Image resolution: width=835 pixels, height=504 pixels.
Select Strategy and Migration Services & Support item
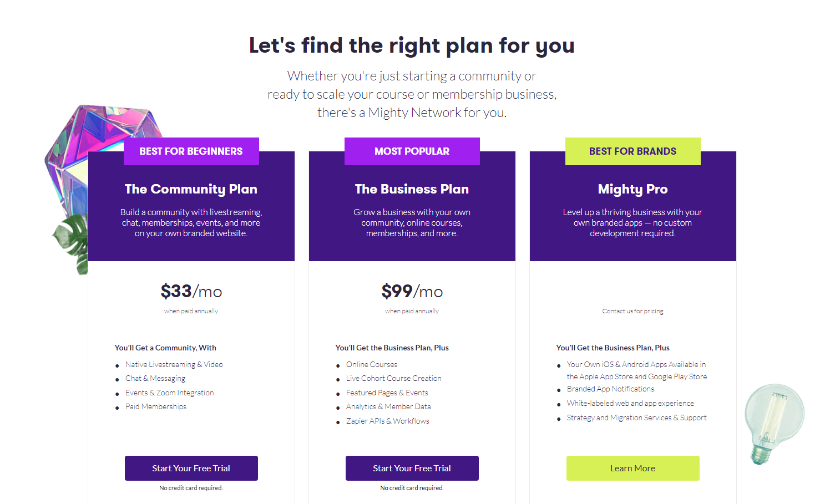[636, 418]
